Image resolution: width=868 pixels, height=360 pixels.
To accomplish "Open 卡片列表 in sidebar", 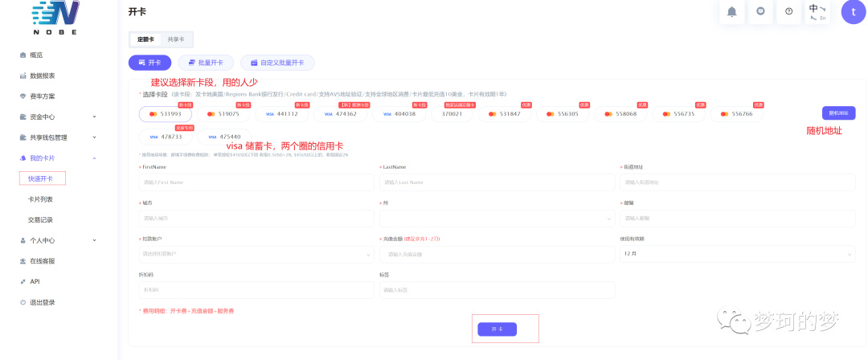I will pos(40,198).
